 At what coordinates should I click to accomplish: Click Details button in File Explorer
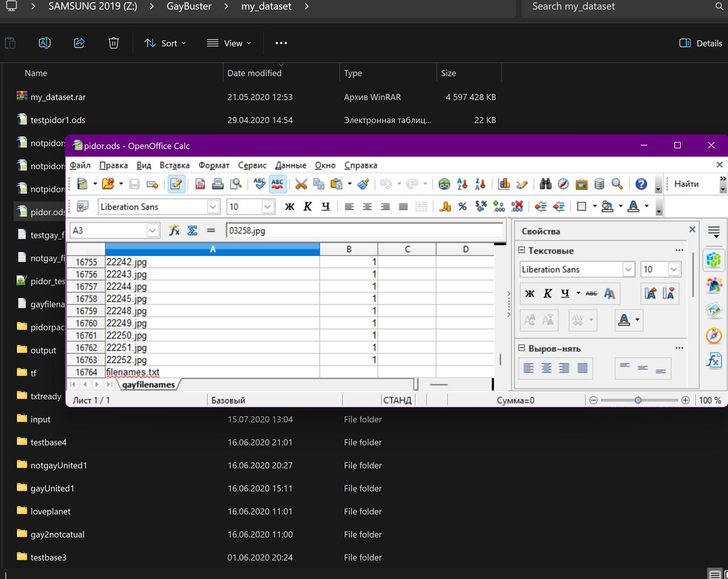[701, 43]
